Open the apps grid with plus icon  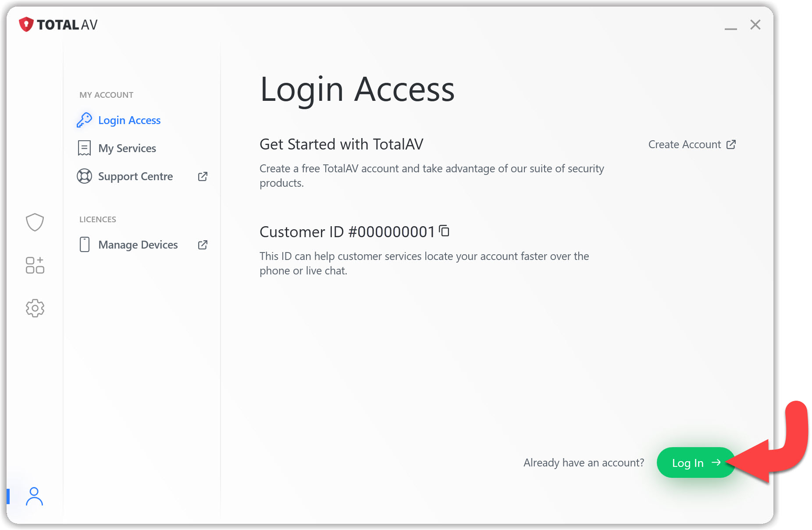pos(35,265)
